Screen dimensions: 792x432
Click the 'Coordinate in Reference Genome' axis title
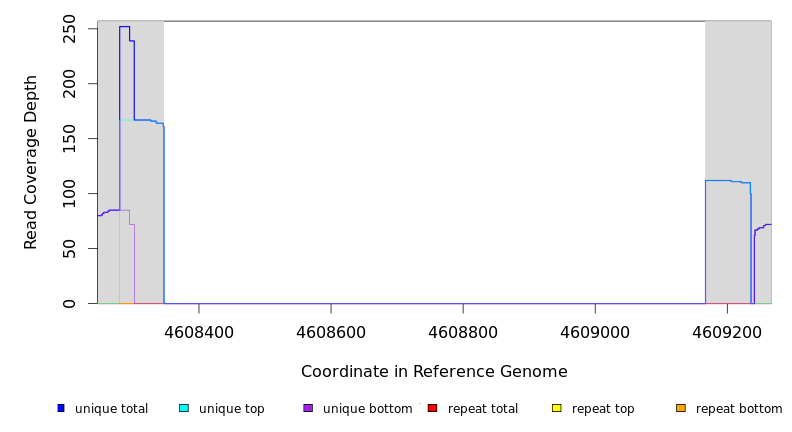click(434, 372)
